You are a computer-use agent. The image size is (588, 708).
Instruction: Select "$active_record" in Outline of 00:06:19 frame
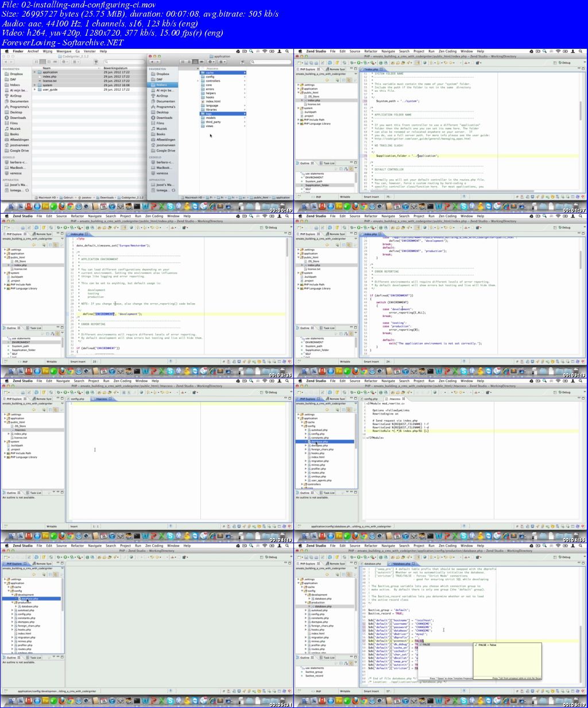coord(314,676)
